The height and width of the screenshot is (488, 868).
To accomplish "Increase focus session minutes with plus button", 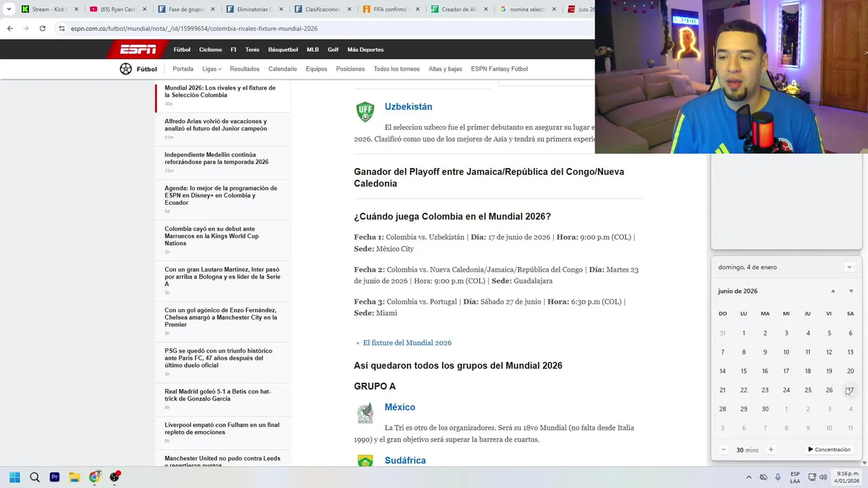I will 770,449.
